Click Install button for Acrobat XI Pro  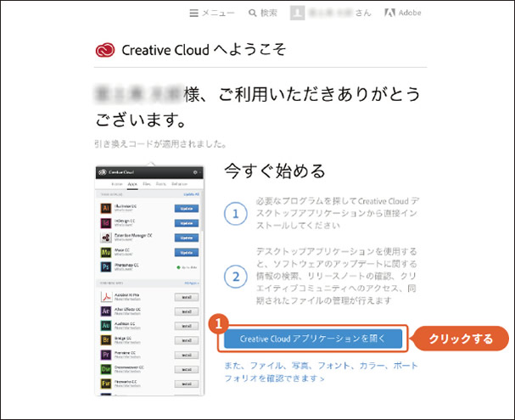(x=186, y=297)
